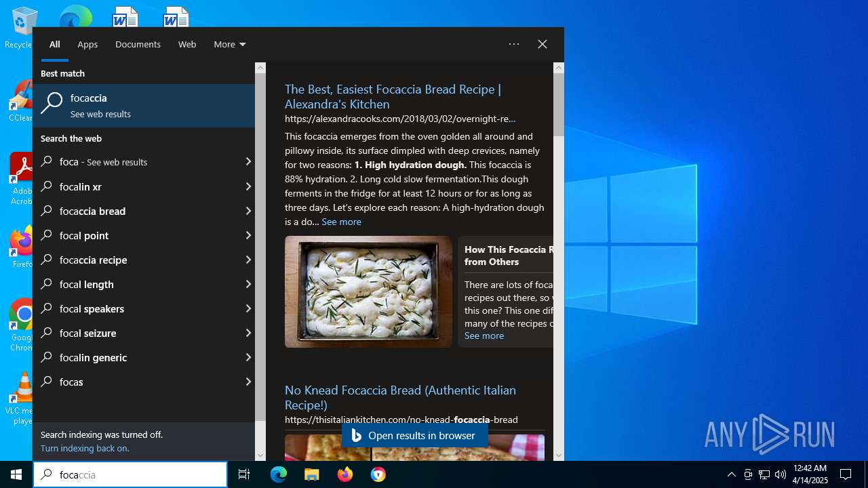
Task: Open the Action Center notifications icon
Action: [x=846, y=474]
